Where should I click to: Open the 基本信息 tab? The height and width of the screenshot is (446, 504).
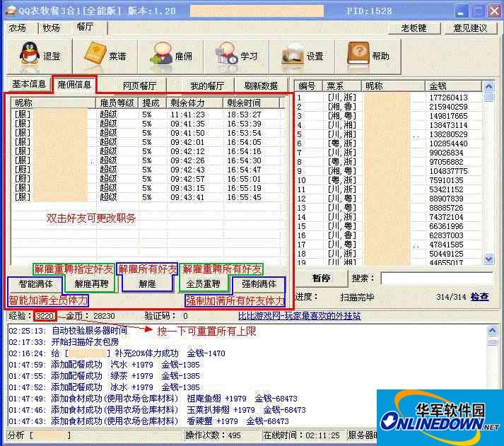29,84
